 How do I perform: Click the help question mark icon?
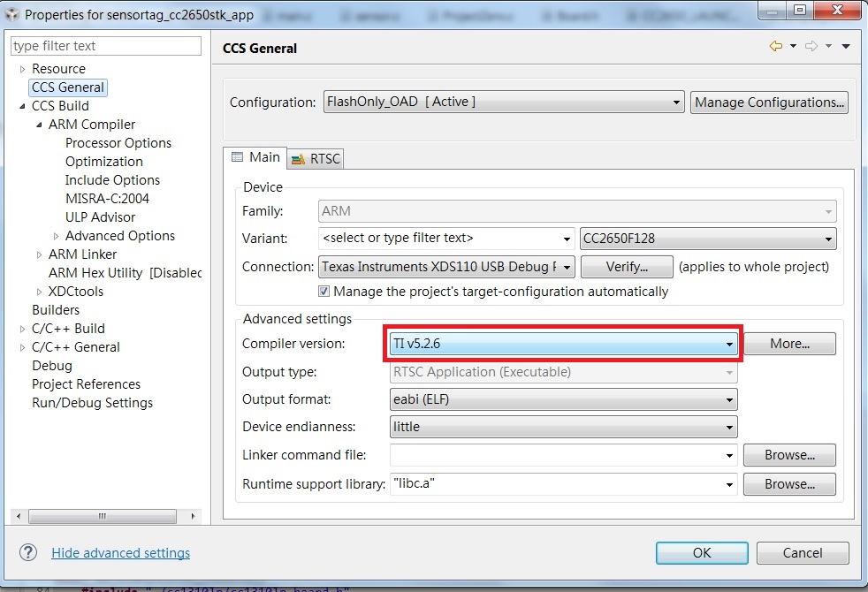pyautogui.click(x=27, y=552)
